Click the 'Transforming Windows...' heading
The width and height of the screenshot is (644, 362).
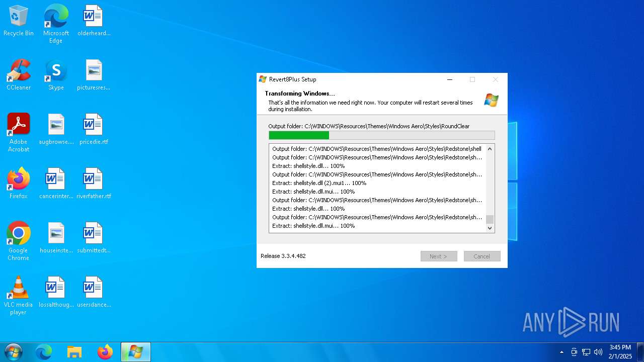[x=300, y=94]
